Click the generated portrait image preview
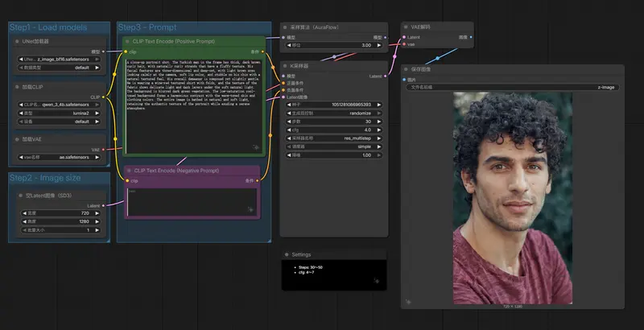The width and height of the screenshot is (644, 330). (512, 197)
